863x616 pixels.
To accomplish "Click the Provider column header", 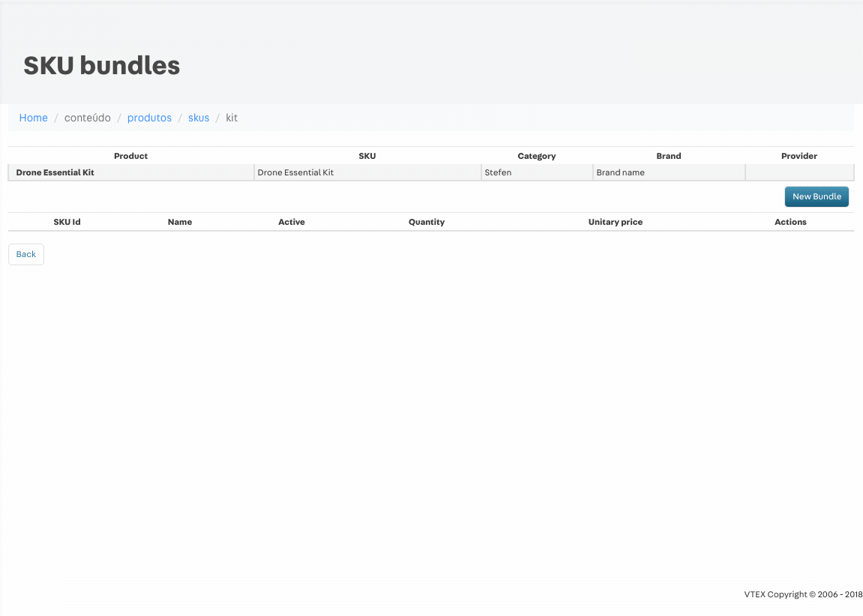I will point(799,156).
